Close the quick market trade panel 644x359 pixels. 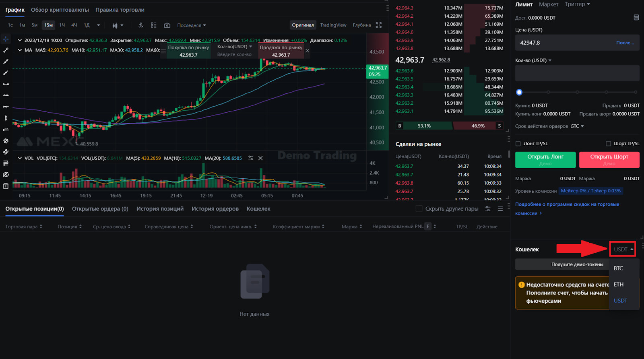point(307,51)
